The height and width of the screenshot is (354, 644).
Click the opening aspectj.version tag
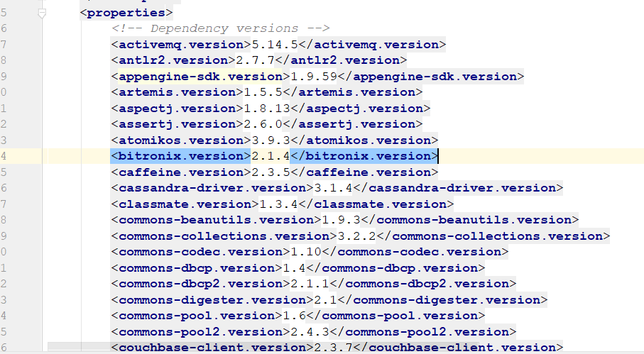point(177,109)
